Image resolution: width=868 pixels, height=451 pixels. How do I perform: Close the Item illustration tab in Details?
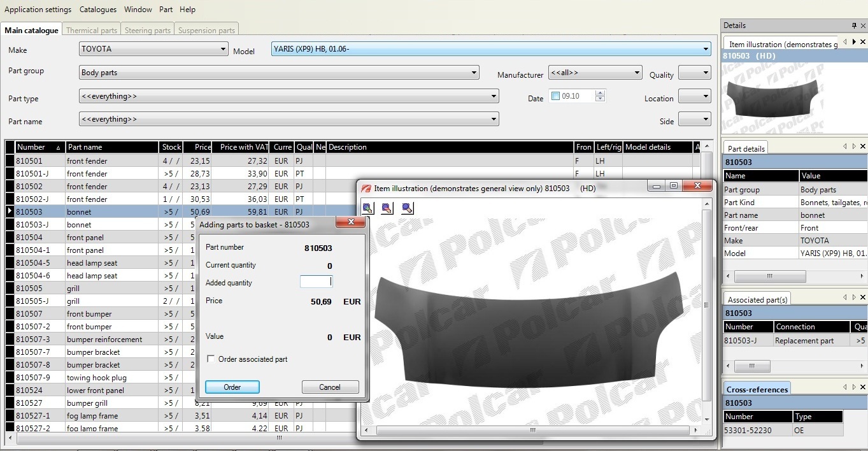[863, 41]
